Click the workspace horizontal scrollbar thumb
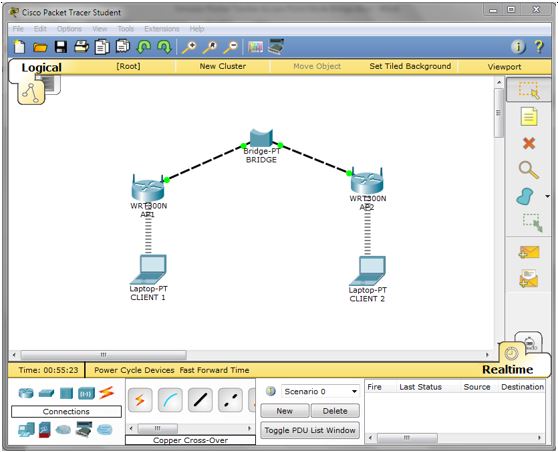The image size is (558, 452). coord(104,355)
